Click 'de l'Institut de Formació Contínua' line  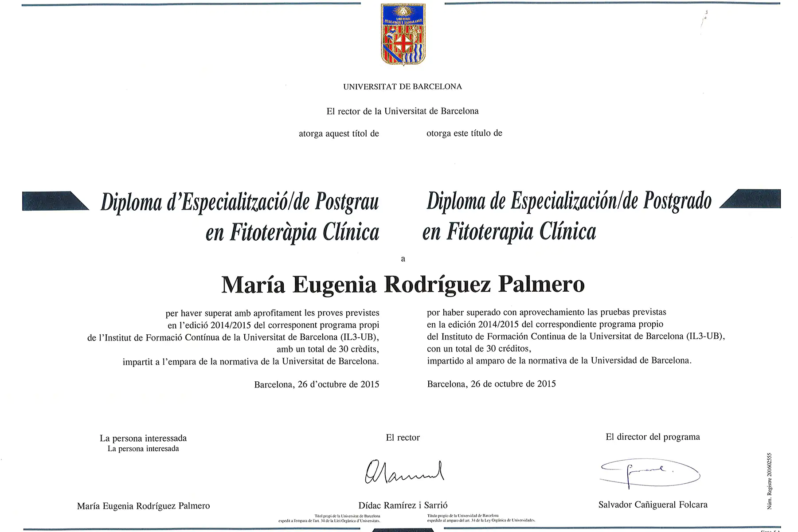233,337
